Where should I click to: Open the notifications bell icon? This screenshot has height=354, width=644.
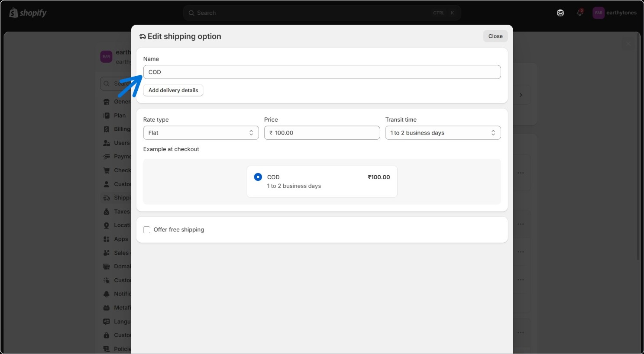pyautogui.click(x=579, y=13)
